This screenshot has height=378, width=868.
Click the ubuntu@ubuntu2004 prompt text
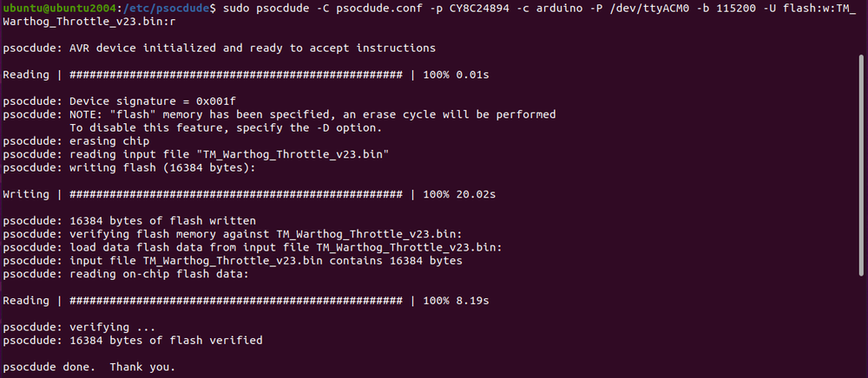(49, 8)
